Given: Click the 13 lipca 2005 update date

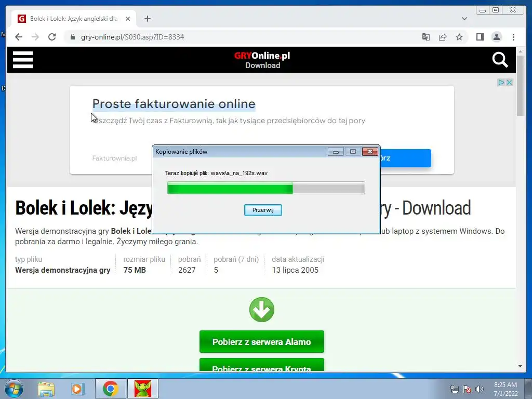Looking at the screenshot, I should click(295, 270).
